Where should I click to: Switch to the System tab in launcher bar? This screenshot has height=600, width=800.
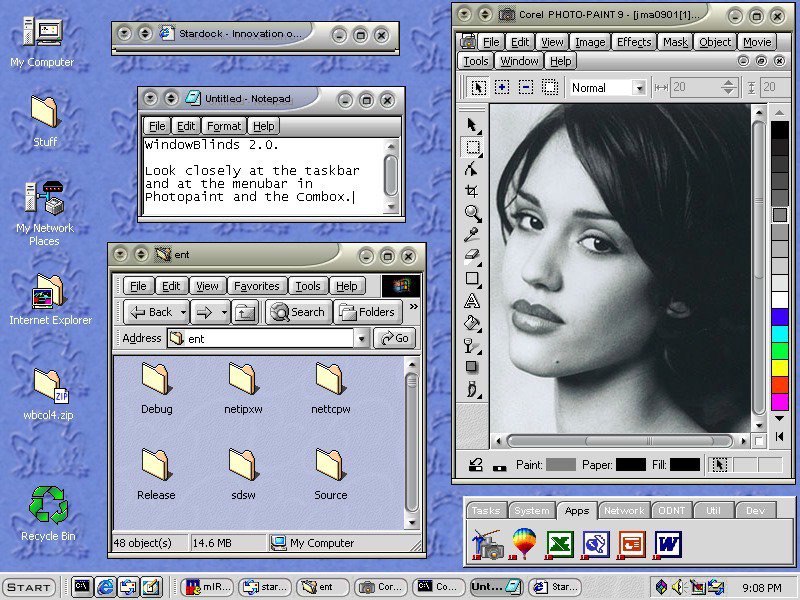(532, 510)
